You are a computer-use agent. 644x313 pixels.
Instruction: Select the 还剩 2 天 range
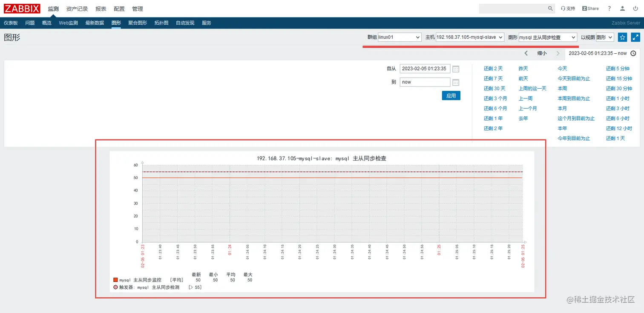493,69
